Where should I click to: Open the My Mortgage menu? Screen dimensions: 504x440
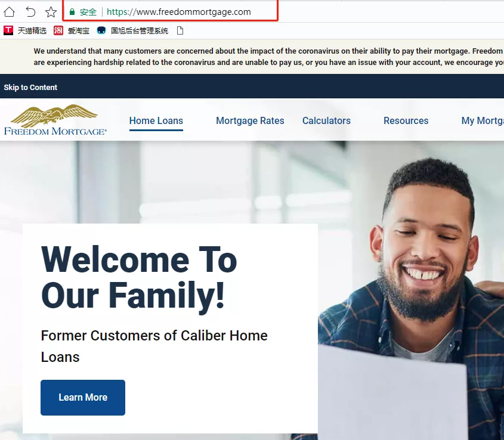click(483, 121)
